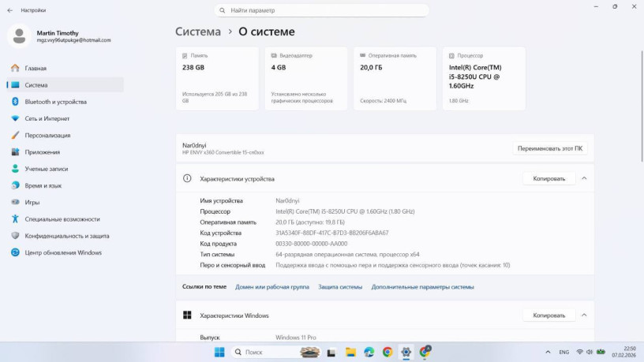Open Центр обновления Windows
Screen dimensions: 644x362
pos(62,252)
